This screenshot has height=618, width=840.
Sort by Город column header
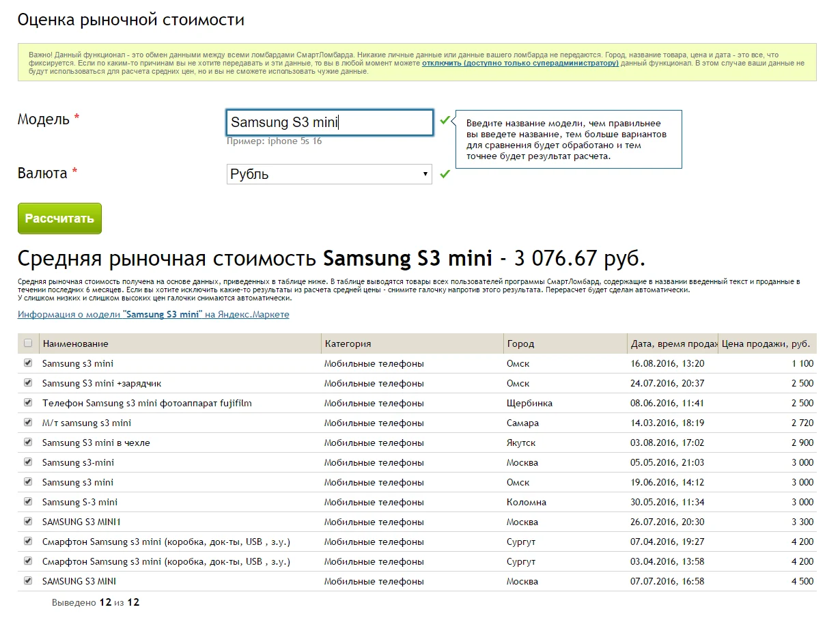pyautogui.click(x=565, y=343)
